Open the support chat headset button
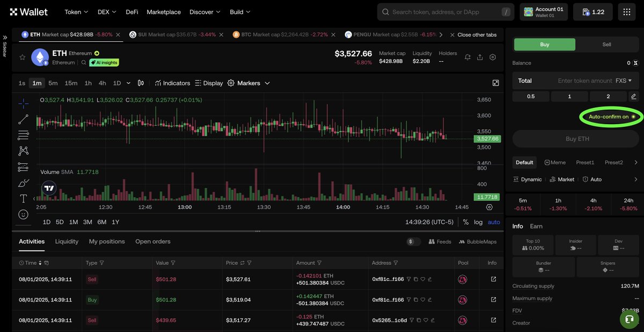The height and width of the screenshot is (332, 644). click(629, 319)
